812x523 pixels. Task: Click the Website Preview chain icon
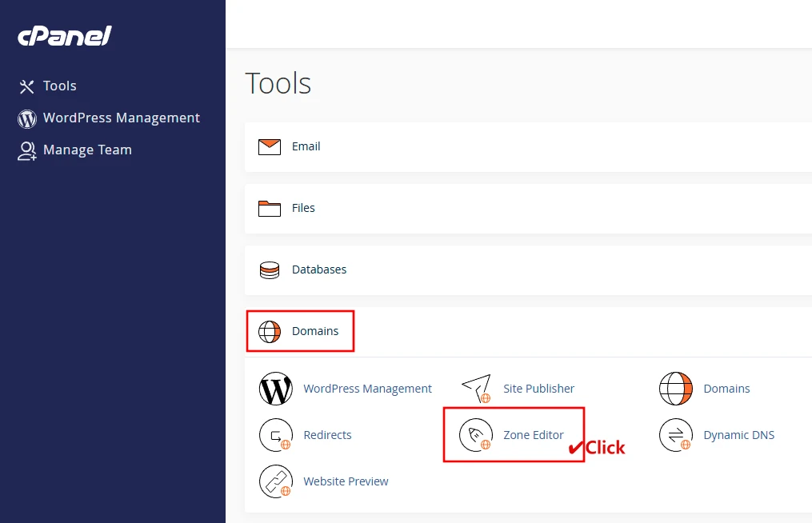[276, 481]
